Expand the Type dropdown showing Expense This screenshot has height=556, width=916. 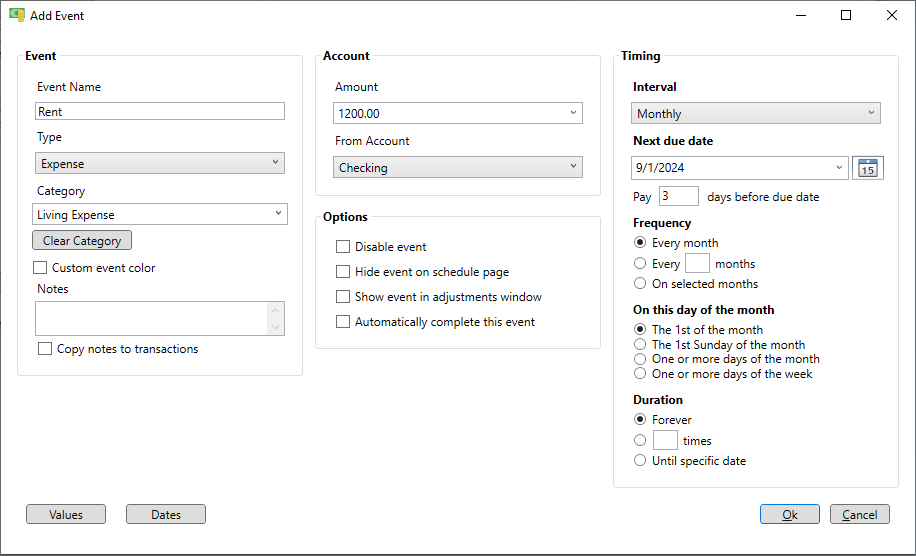pyautogui.click(x=159, y=164)
